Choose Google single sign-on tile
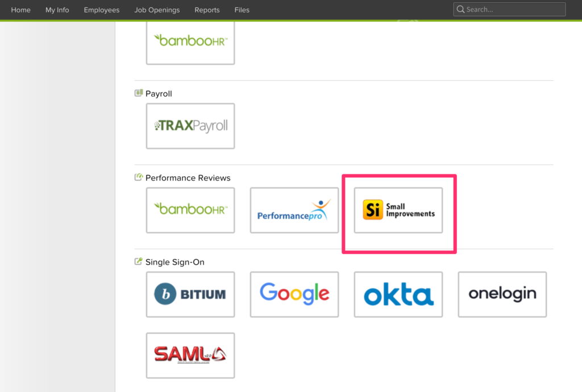Image resolution: width=582 pixels, height=392 pixels. coord(294,294)
